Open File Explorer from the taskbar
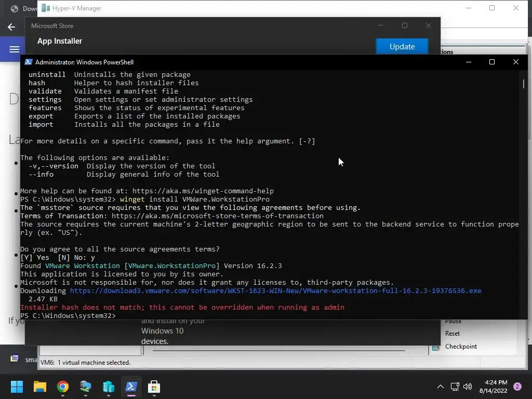 pos(39,387)
